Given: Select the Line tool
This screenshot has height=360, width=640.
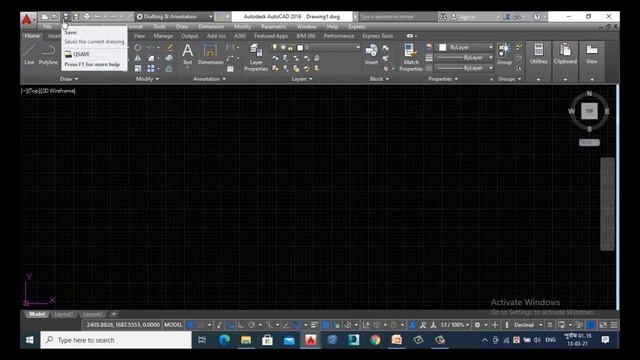Looking at the screenshot, I should [29, 55].
